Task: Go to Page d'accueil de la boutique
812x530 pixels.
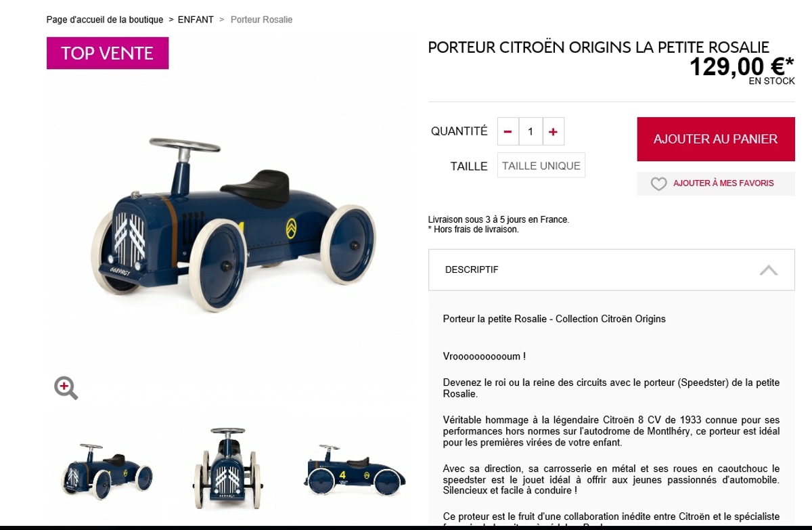Action: [x=105, y=20]
